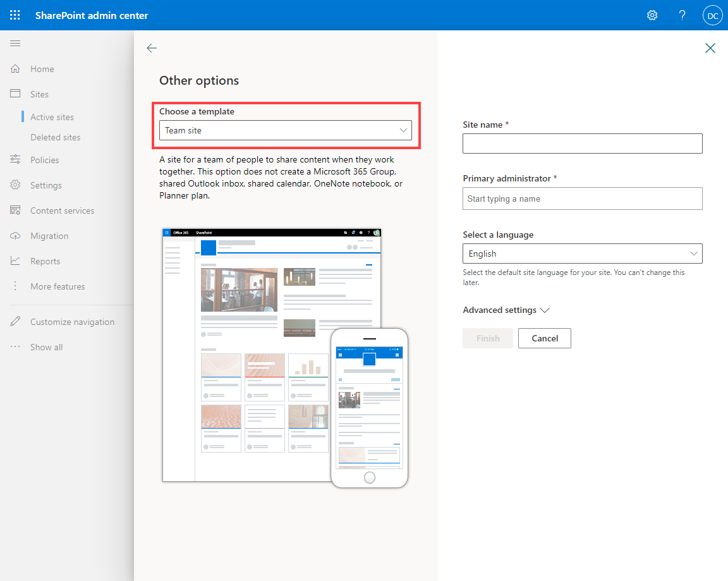This screenshot has height=581, width=728.
Task: Open the Choose a template dropdown
Action: coord(286,130)
